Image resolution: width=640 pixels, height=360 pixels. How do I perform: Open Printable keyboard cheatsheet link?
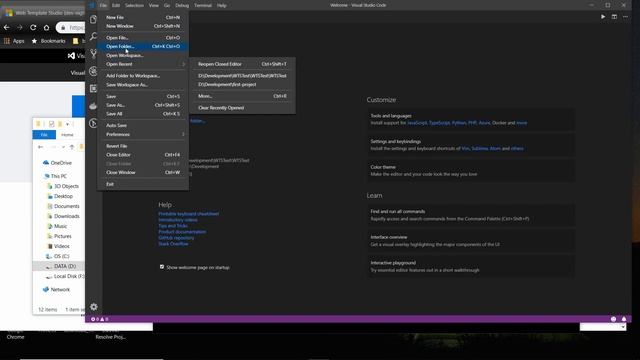click(x=189, y=213)
